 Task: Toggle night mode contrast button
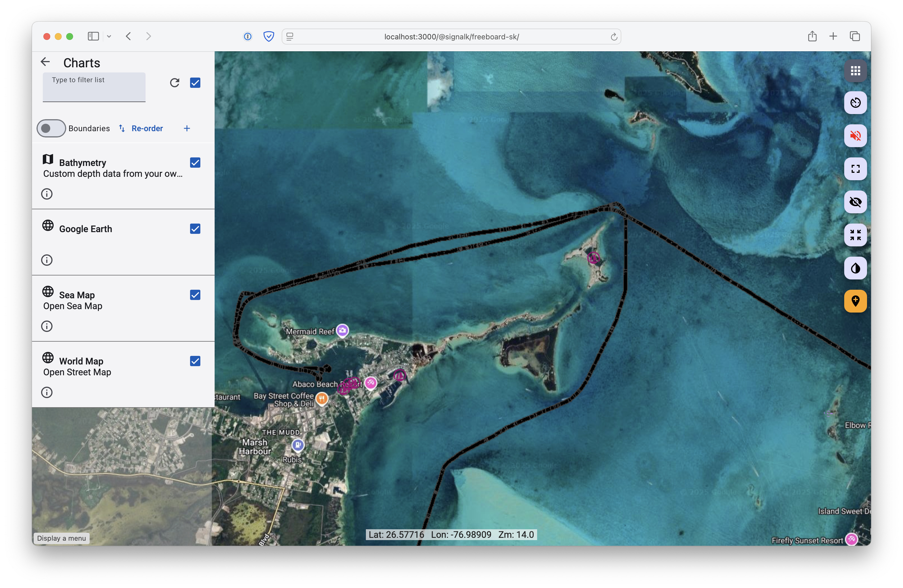[855, 268]
